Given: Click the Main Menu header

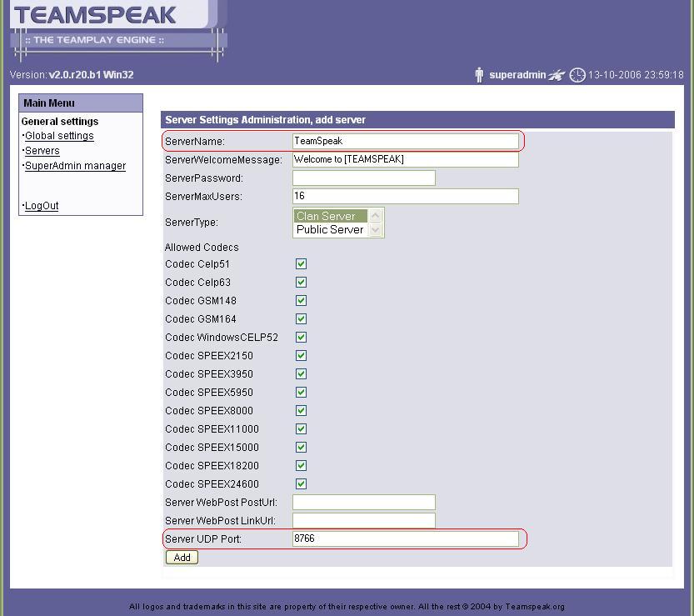Looking at the screenshot, I should click(x=81, y=103).
